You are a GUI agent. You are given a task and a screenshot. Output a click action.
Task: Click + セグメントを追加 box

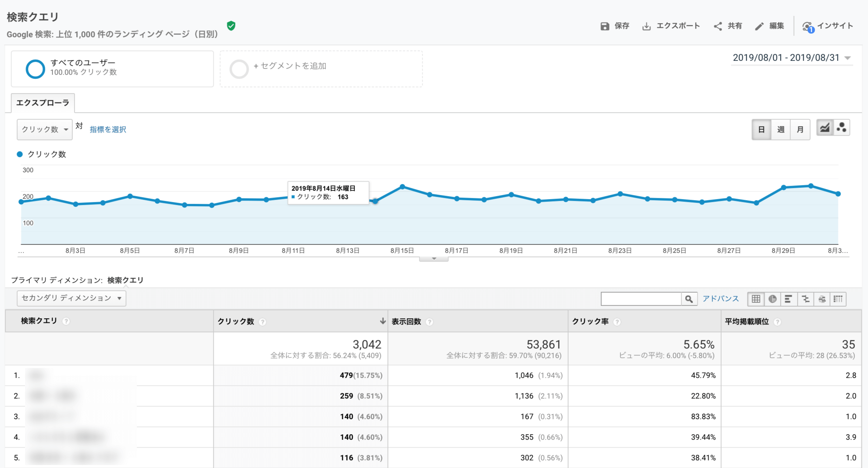[321, 69]
